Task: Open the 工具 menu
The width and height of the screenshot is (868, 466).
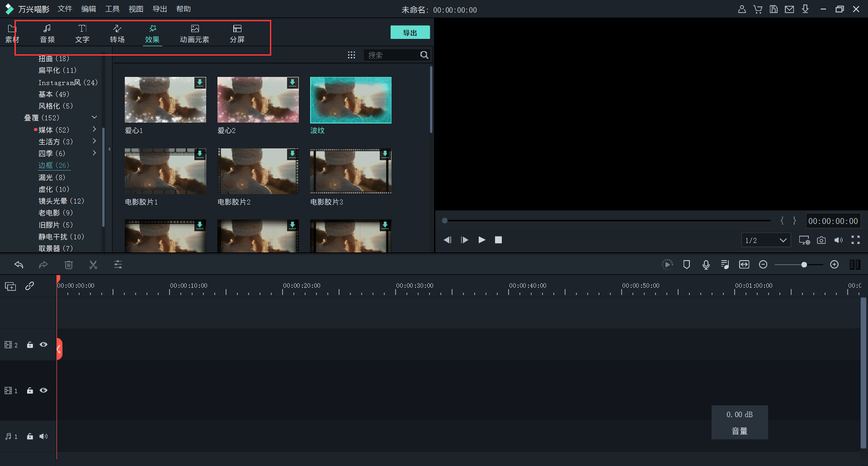Action: [112, 9]
